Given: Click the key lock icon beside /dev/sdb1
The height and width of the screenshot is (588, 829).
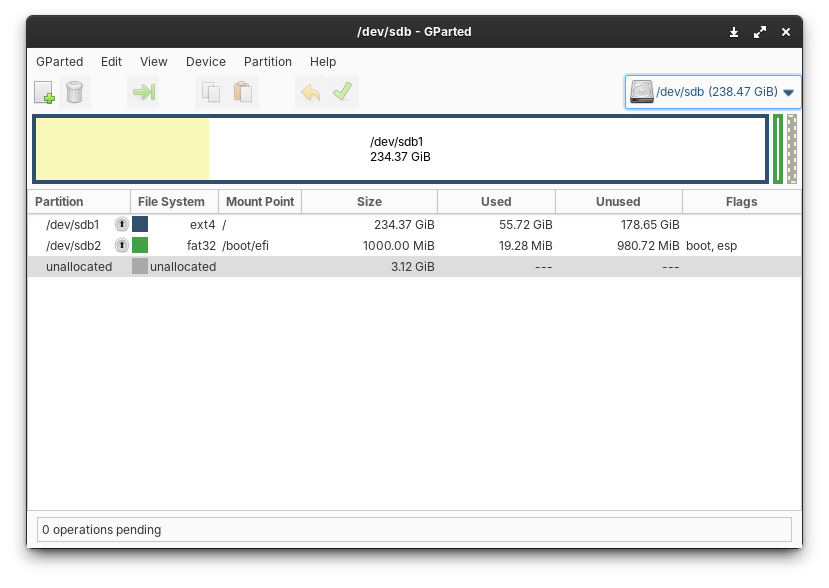Looking at the screenshot, I should [121, 224].
